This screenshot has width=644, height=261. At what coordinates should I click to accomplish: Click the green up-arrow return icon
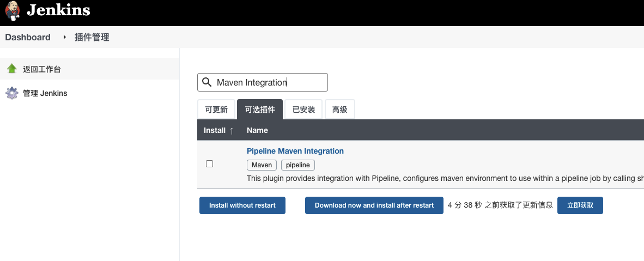[x=12, y=69]
